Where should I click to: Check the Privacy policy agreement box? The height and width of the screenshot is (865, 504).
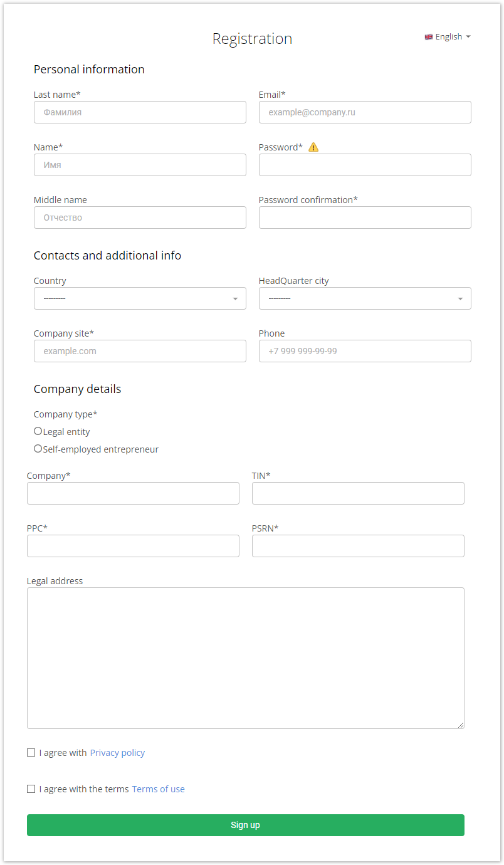(x=31, y=753)
